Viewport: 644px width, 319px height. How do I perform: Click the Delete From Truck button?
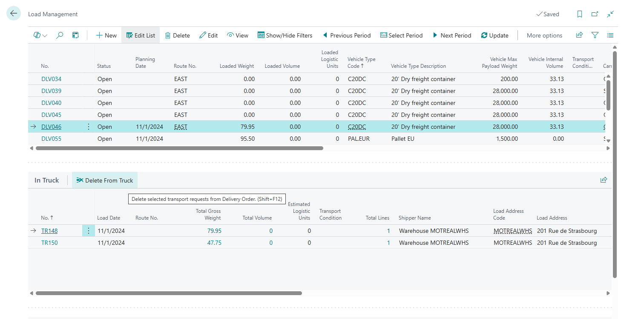pos(105,180)
